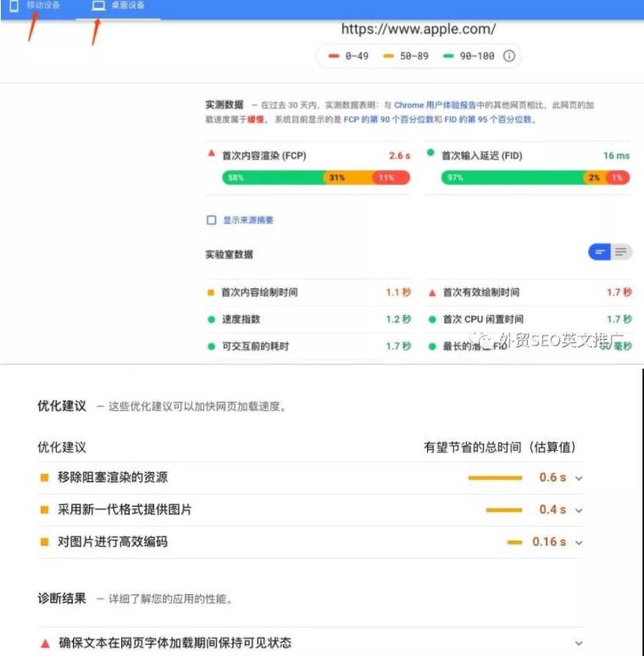Click the https://www.apple.com/ URL

[x=419, y=30]
